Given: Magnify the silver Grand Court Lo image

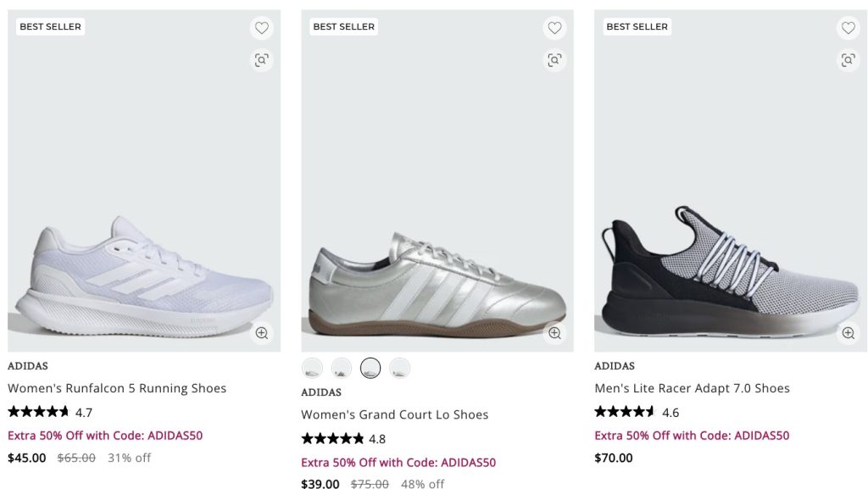Looking at the screenshot, I should (x=554, y=333).
